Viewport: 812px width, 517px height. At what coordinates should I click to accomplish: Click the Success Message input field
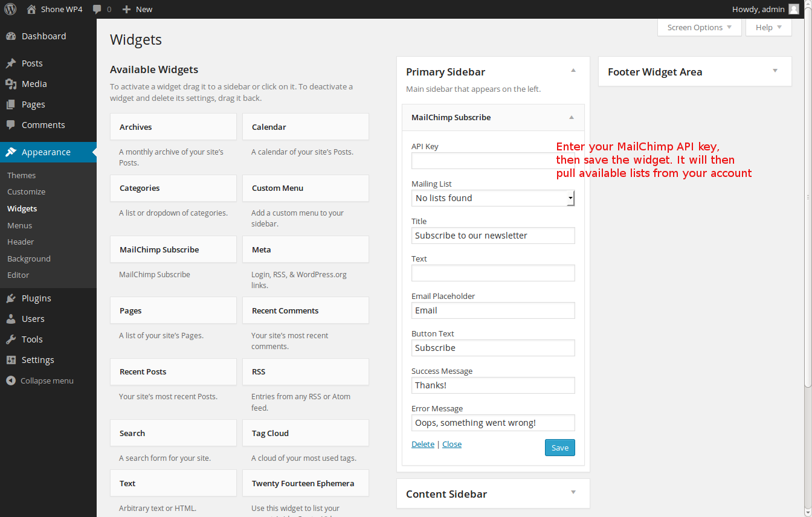click(493, 385)
